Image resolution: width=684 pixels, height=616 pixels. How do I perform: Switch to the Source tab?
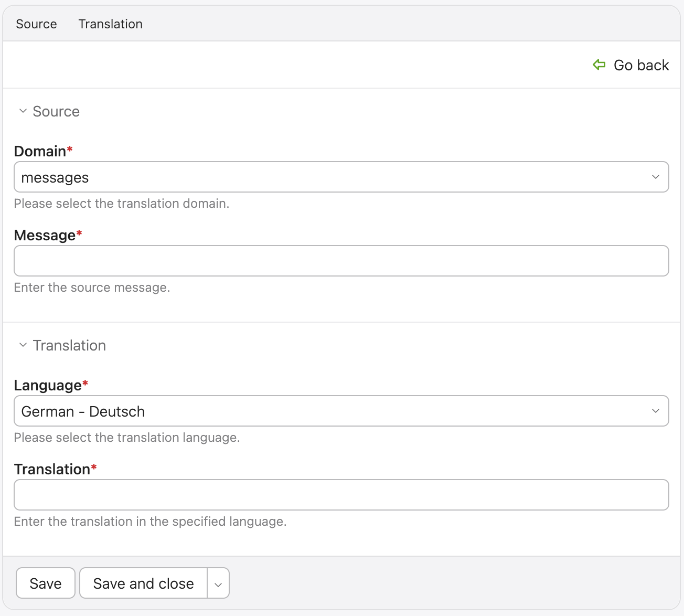click(36, 24)
